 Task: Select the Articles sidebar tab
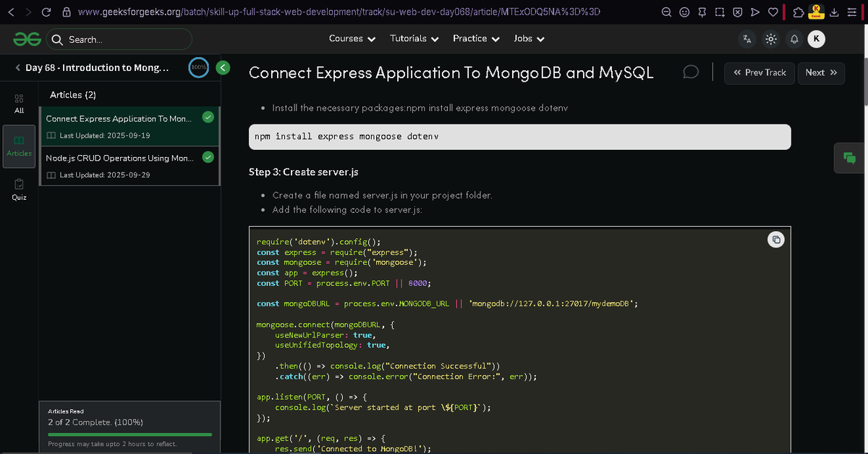coord(20,146)
